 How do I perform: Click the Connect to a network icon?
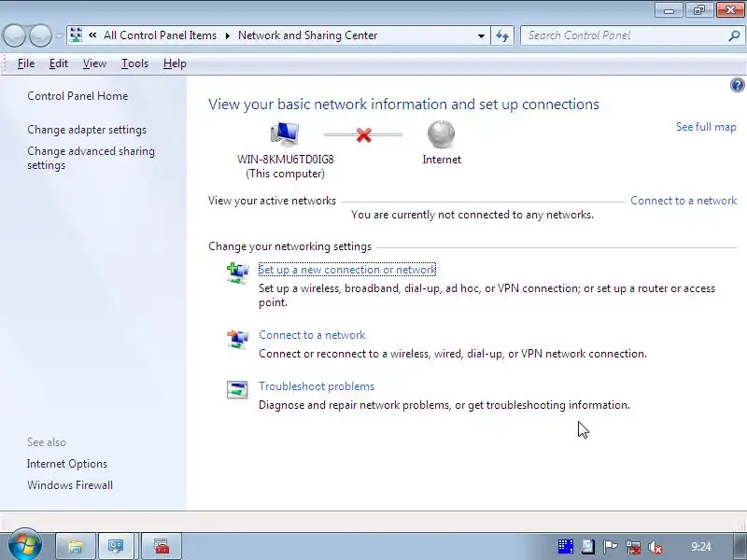[237, 339]
